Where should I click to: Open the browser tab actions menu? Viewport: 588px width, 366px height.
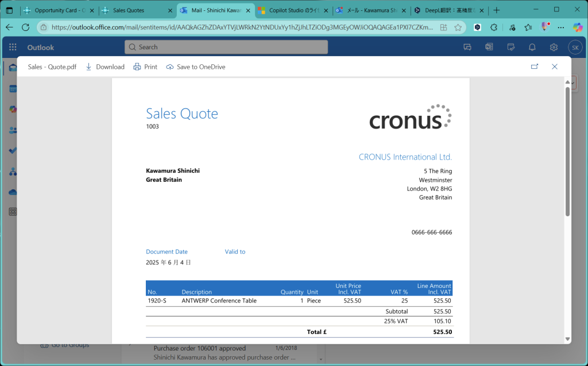tap(9, 10)
